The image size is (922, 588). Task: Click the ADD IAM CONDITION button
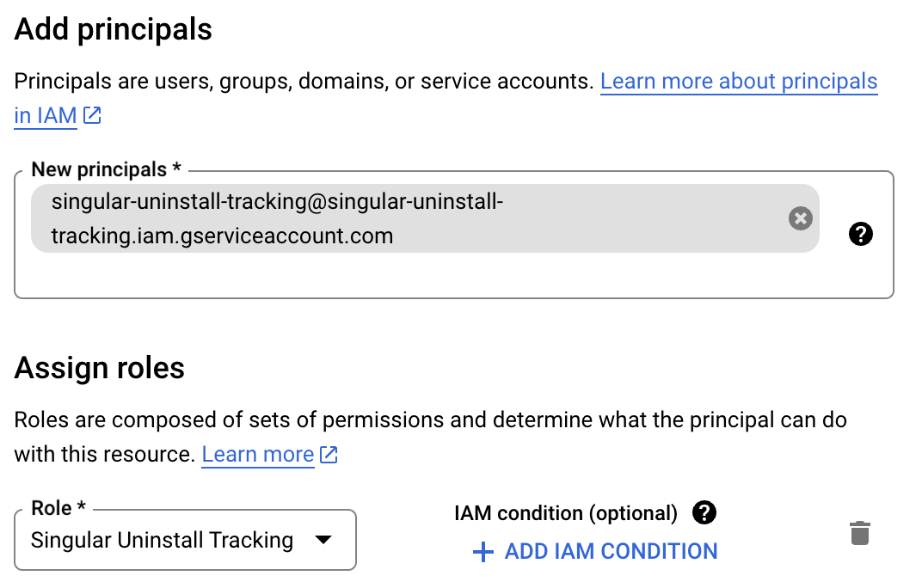click(595, 552)
